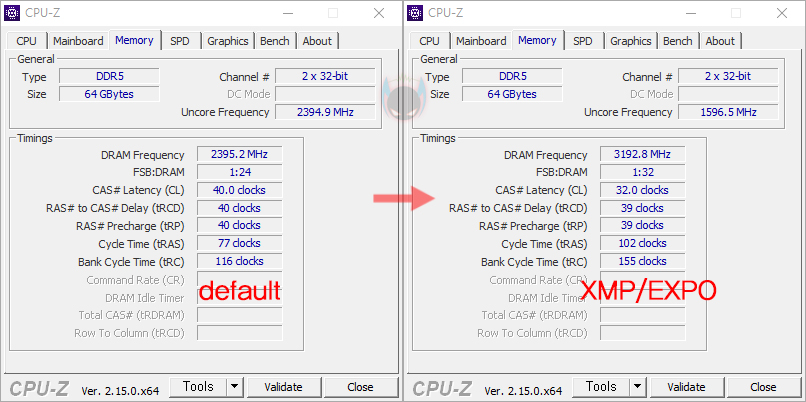Open CPU tab in right CPU-Z window
The width and height of the screenshot is (806, 402).
pyautogui.click(x=430, y=41)
